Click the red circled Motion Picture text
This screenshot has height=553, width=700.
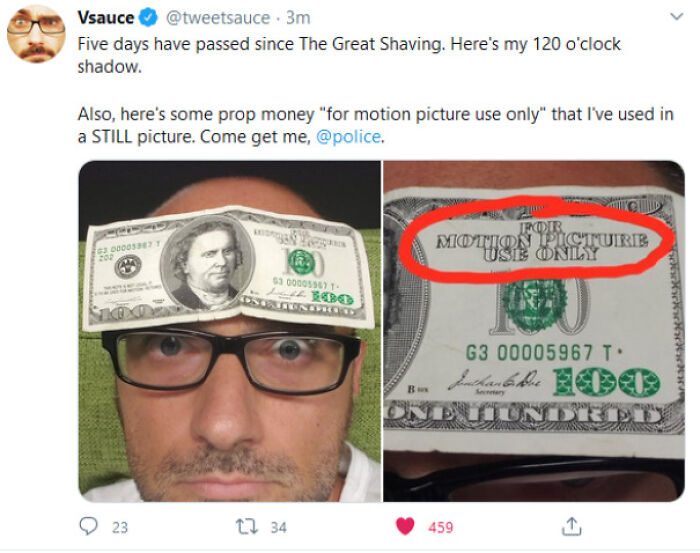tap(541, 241)
